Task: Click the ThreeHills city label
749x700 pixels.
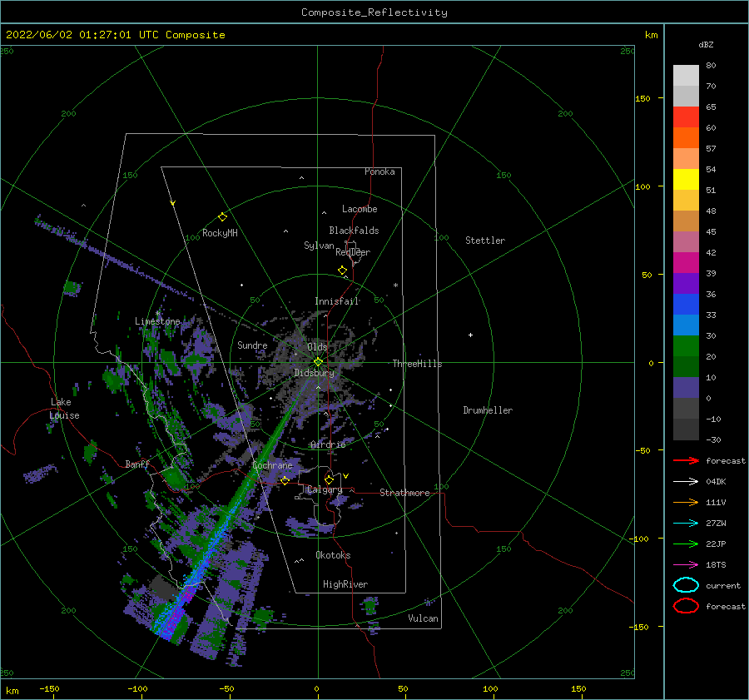Action: tap(417, 364)
